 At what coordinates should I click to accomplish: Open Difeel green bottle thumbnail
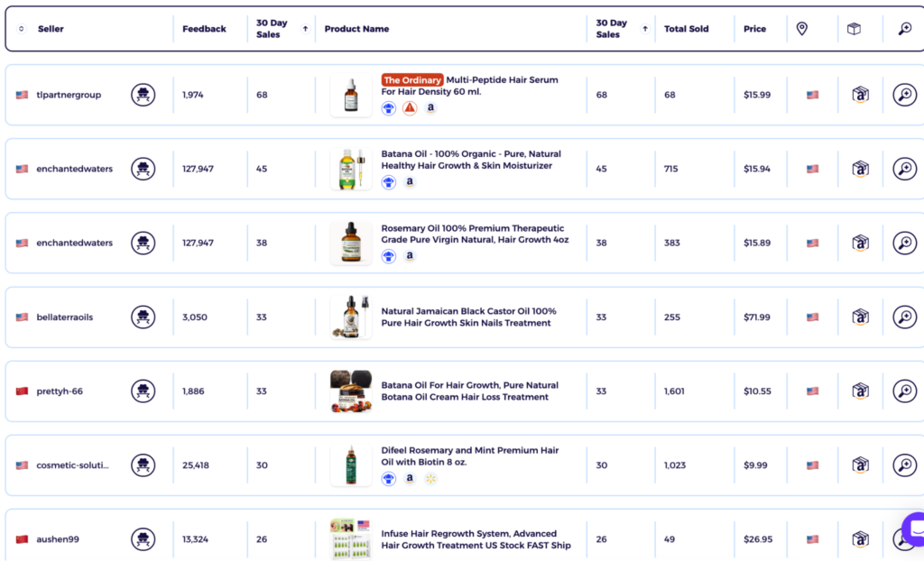point(351,465)
